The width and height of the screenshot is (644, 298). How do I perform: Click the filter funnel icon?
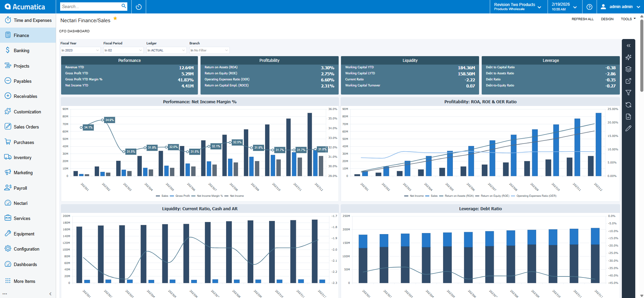[628, 93]
